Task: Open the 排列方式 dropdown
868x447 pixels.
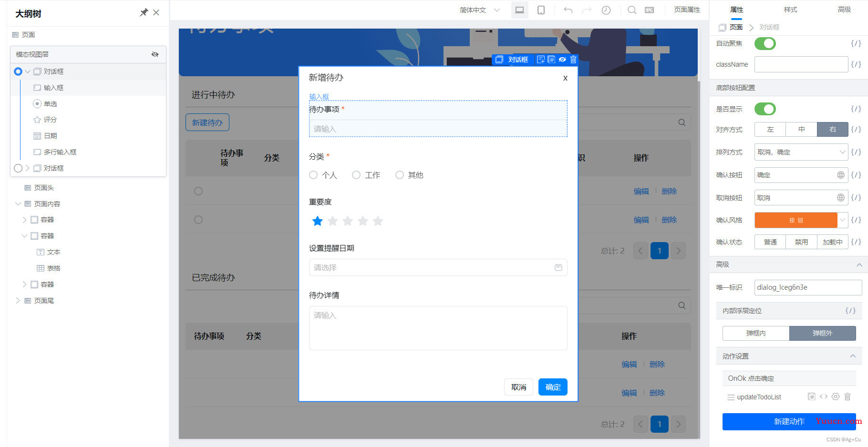Action: click(801, 152)
